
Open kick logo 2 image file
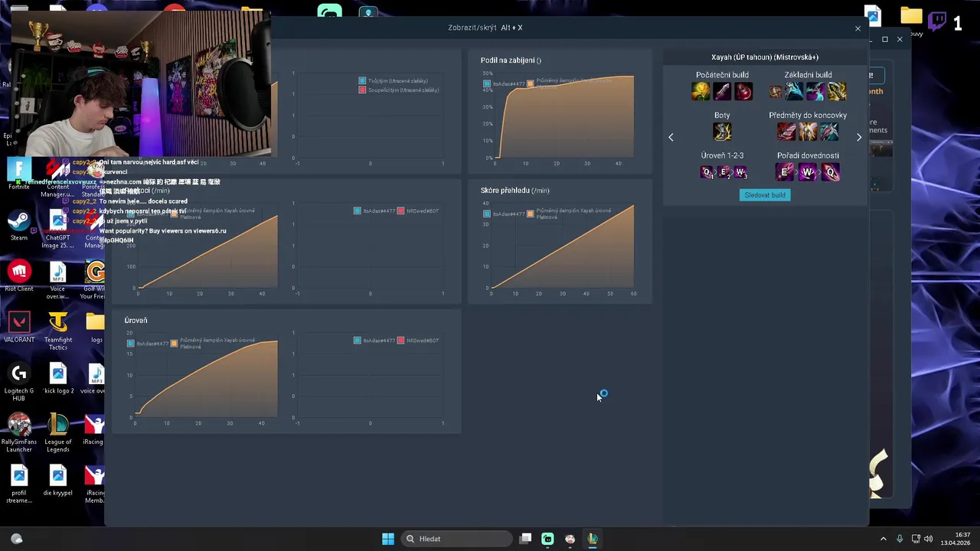(57, 379)
